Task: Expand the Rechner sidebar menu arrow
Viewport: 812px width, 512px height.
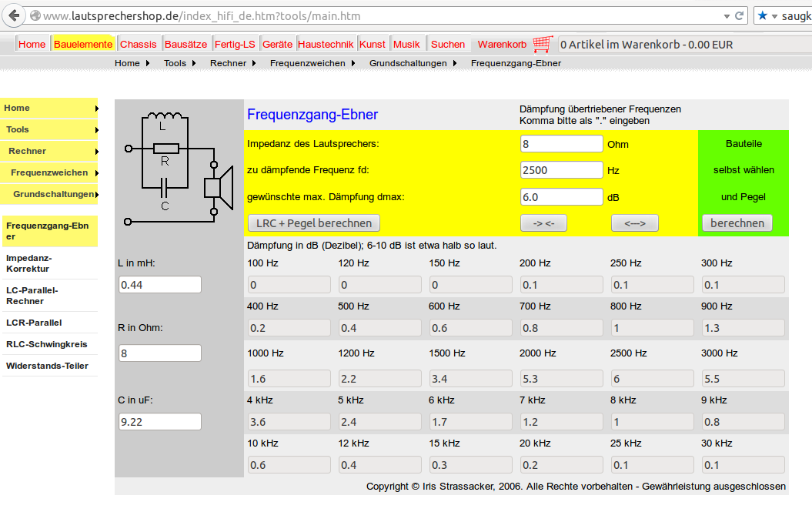Action: [x=96, y=152]
